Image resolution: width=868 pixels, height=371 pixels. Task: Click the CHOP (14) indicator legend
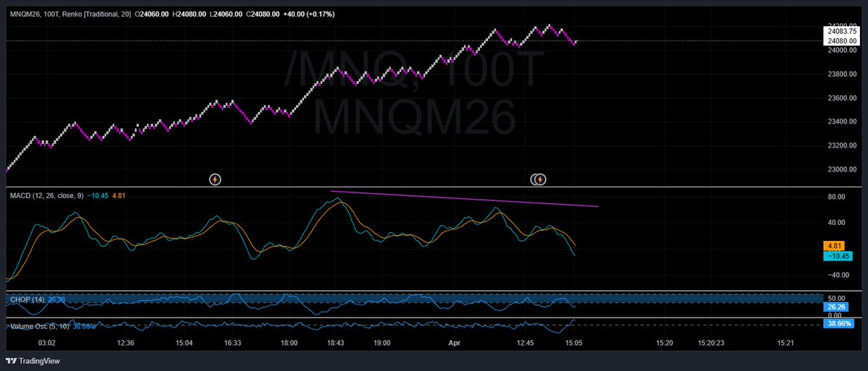27,299
